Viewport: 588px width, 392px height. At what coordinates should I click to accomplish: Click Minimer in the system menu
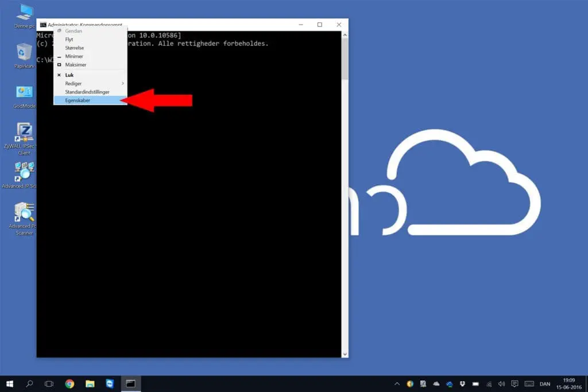coord(74,56)
